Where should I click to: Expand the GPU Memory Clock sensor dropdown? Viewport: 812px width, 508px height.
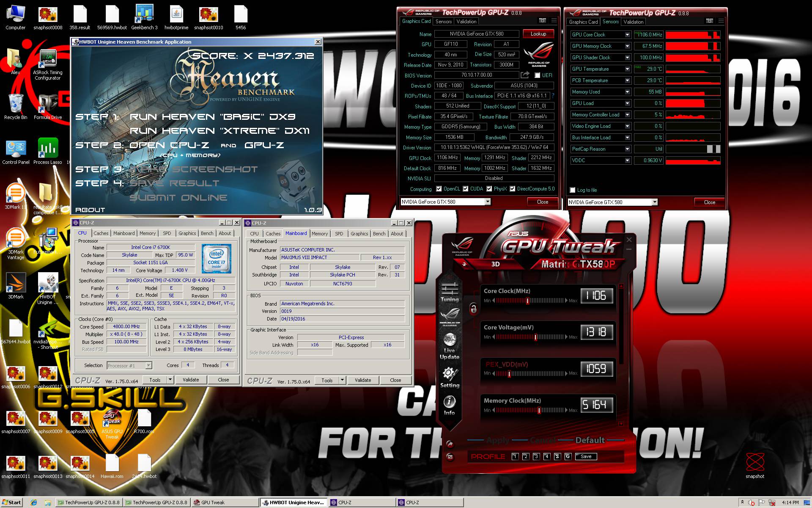click(x=628, y=46)
